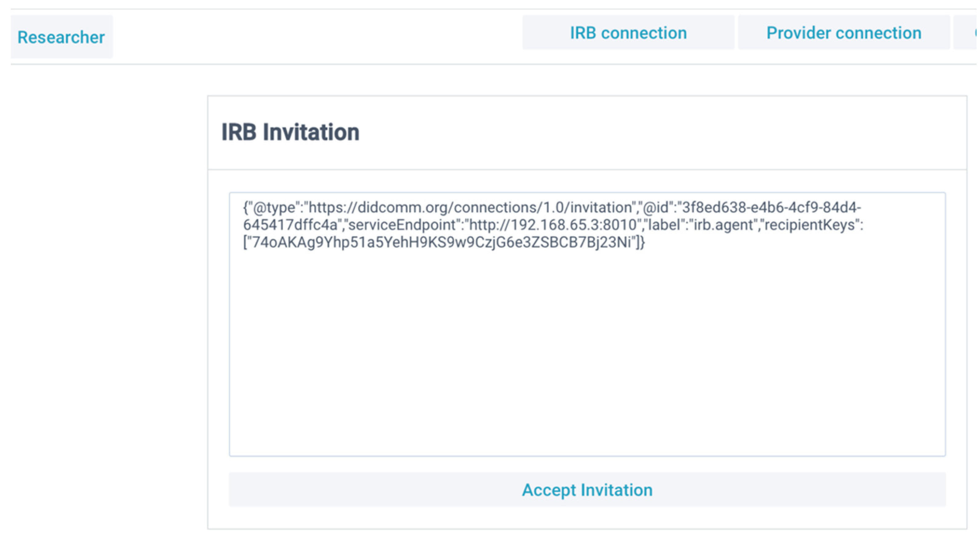Click the 645417dffc4a id segment
Image resolution: width=980 pixels, height=539 pixels.
click(x=290, y=225)
